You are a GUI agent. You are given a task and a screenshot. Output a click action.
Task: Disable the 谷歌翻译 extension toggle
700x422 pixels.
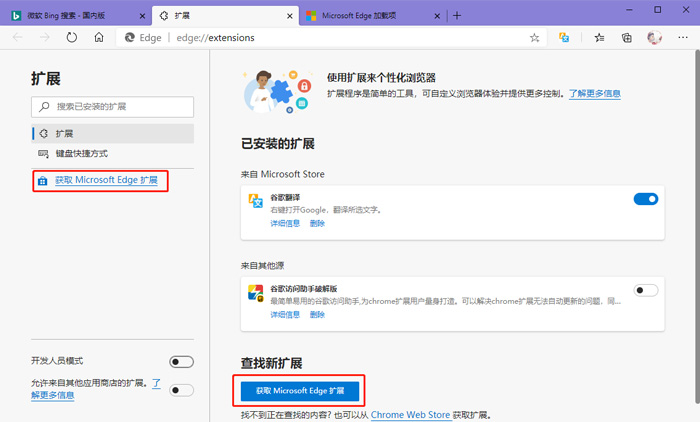[x=645, y=199]
